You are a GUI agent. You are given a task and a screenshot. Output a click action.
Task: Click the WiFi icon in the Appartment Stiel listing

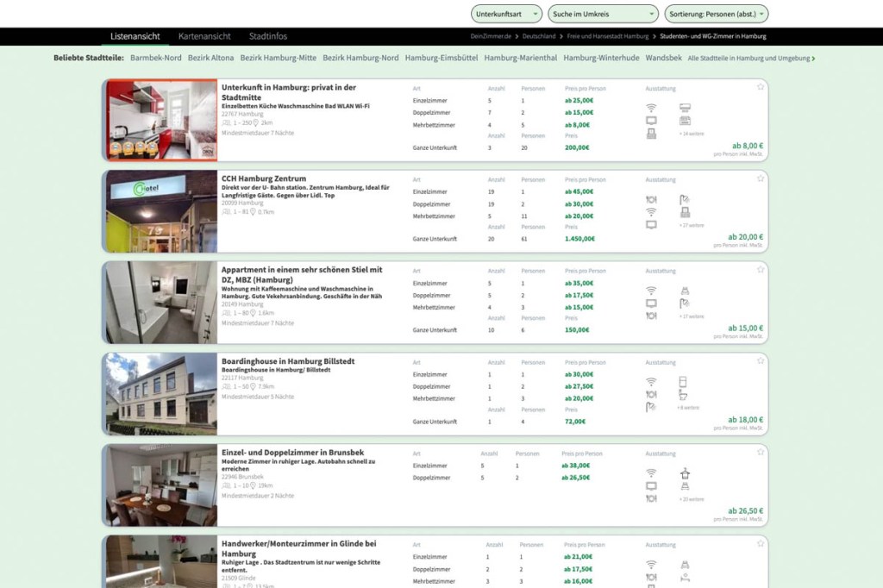click(651, 291)
